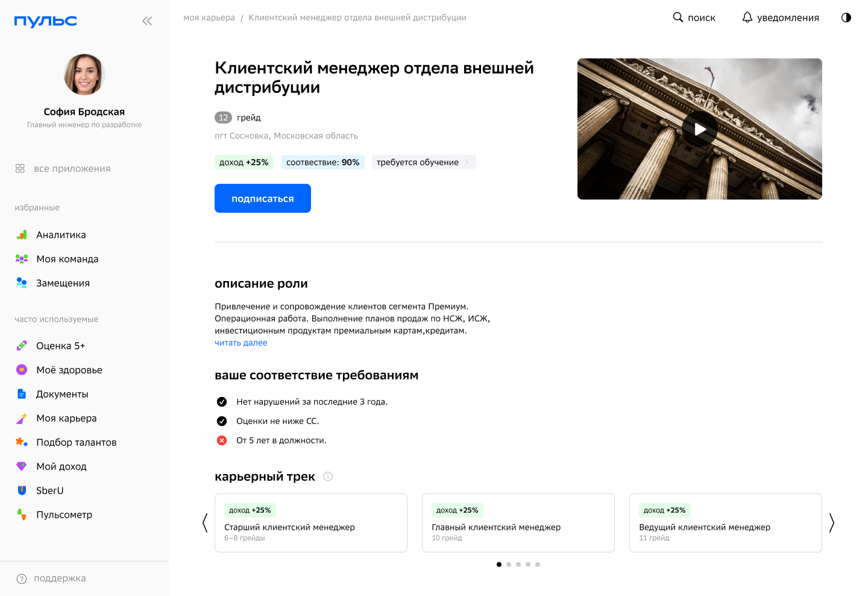Open Аналитика from favorites menu

tap(61, 235)
